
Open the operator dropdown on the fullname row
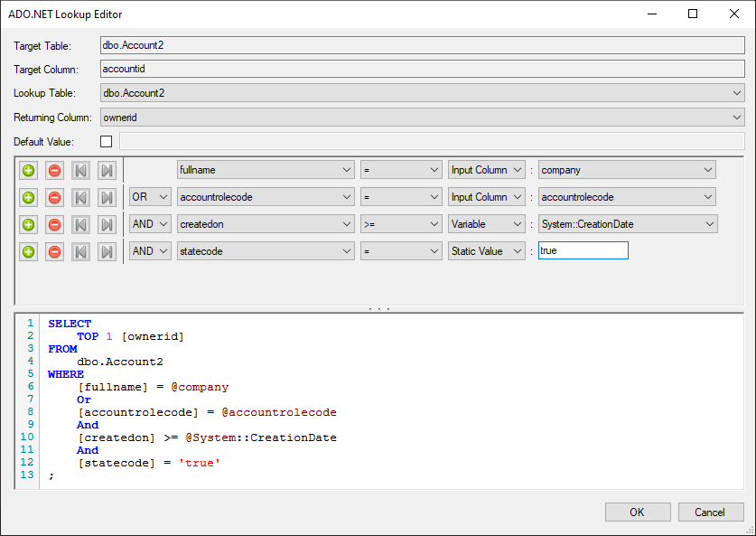(x=401, y=170)
